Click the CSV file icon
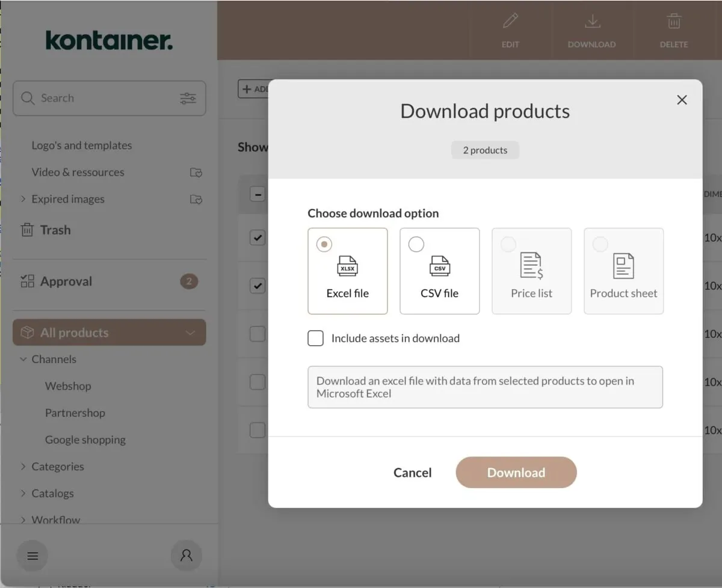722x588 pixels. [440, 266]
